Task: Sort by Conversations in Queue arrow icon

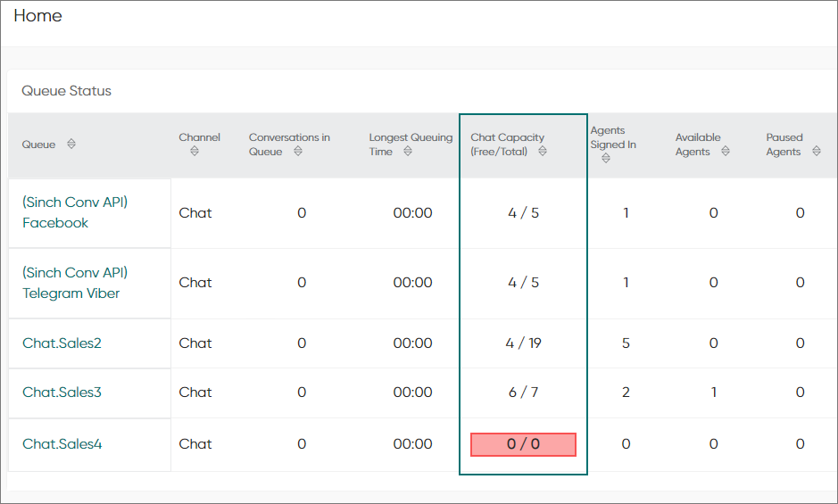Action: pos(298,152)
